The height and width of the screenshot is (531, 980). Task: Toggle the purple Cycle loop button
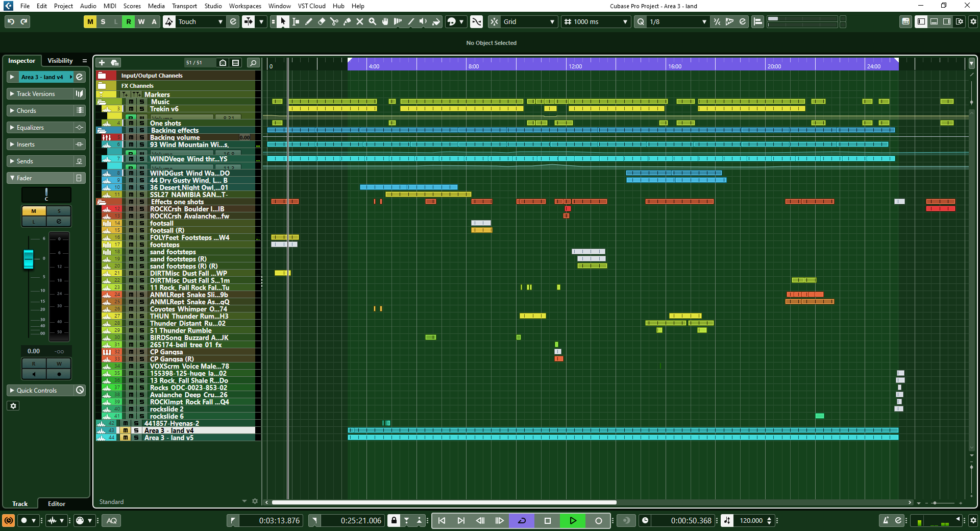[522, 521]
